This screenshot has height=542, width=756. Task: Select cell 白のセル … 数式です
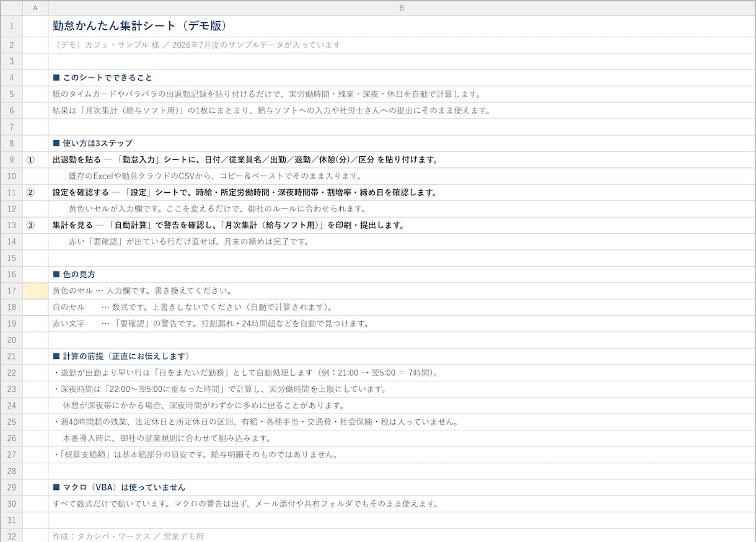[x=402, y=307]
